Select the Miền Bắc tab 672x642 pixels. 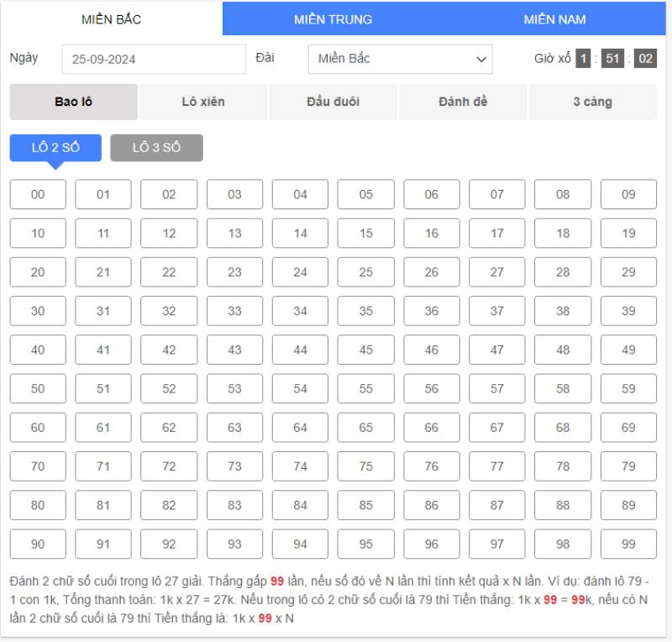click(111, 19)
